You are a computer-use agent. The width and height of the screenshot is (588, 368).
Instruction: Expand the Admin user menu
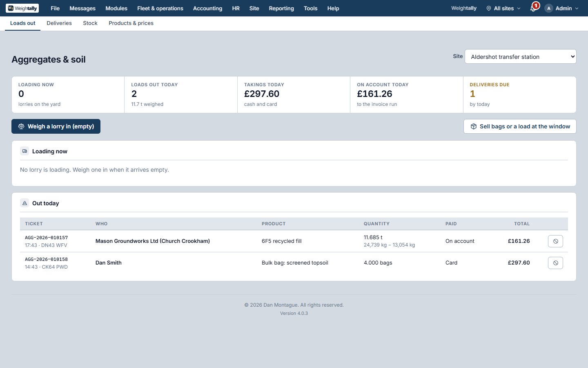(562, 8)
